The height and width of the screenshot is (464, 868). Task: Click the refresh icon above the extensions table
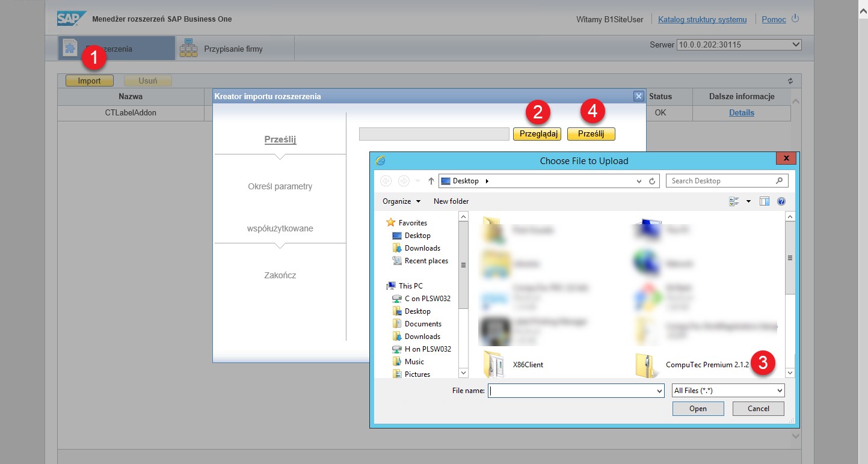[790, 80]
